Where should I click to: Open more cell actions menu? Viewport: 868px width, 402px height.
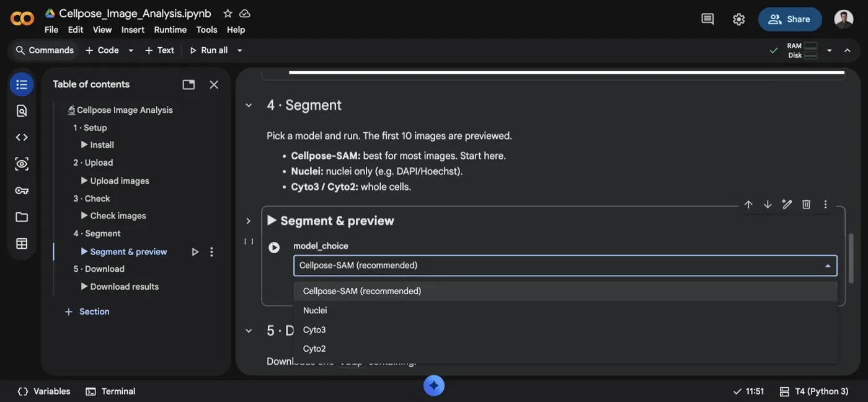825,205
